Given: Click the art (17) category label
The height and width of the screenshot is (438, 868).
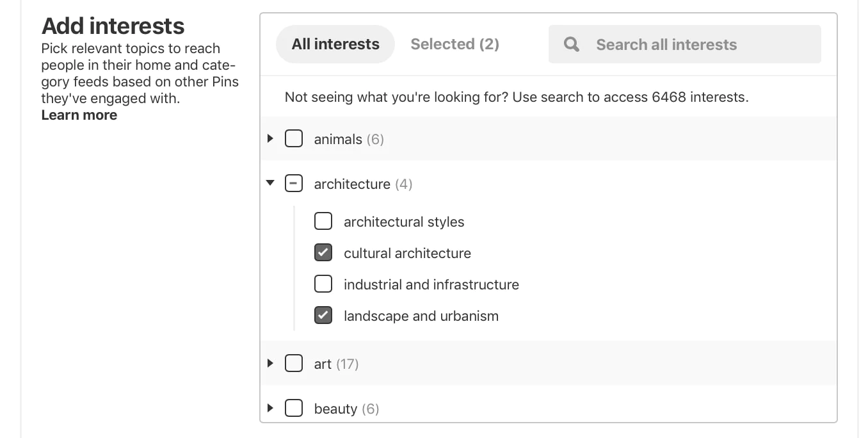Looking at the screenshot, I should (335, 364).
